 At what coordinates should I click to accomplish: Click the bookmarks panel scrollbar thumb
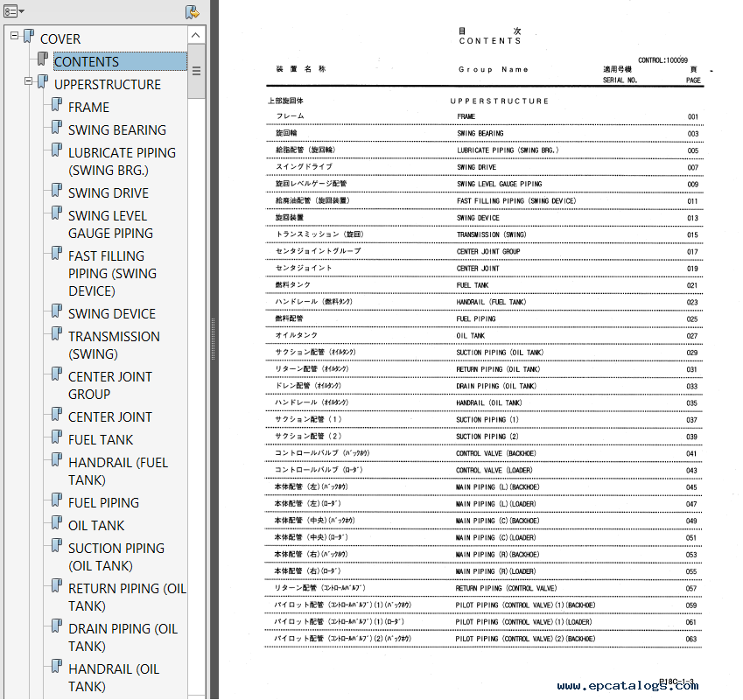coord(196,71)
